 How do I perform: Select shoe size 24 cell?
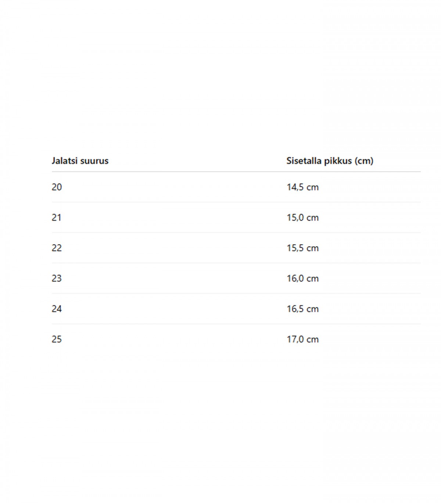pos(57,309)
